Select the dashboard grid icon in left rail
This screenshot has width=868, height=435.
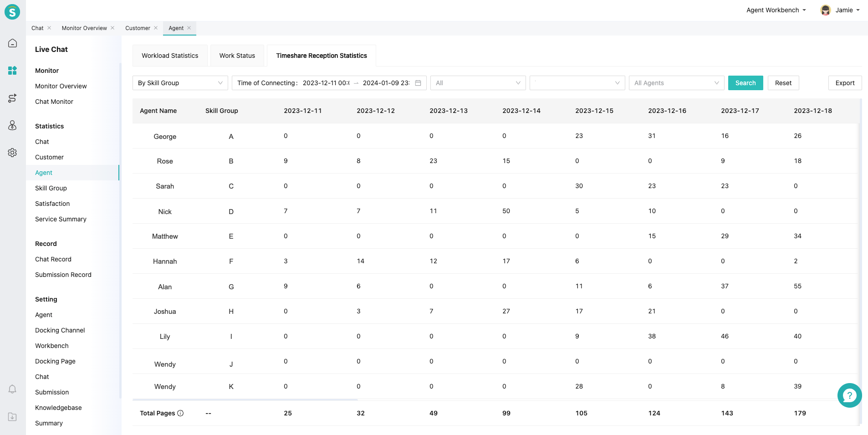(x=13, y=71)
